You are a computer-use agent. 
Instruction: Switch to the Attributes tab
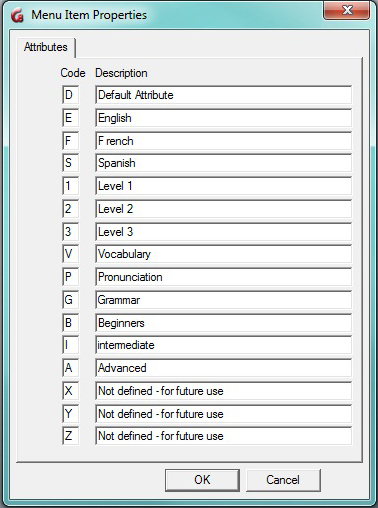tap(46, 47)
